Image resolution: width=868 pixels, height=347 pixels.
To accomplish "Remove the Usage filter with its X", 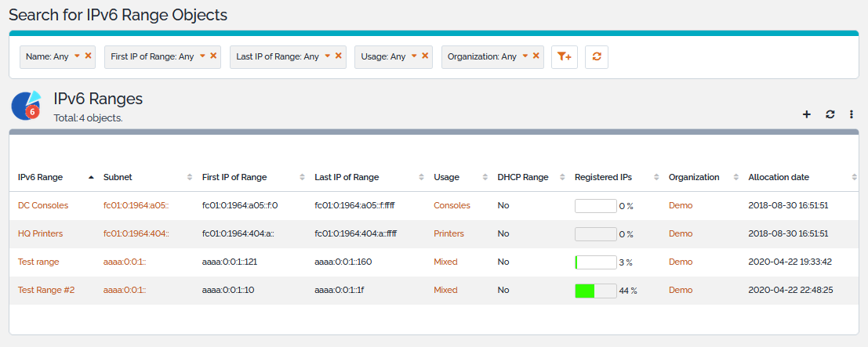I will pyautogui.click(x=425, y=56).
